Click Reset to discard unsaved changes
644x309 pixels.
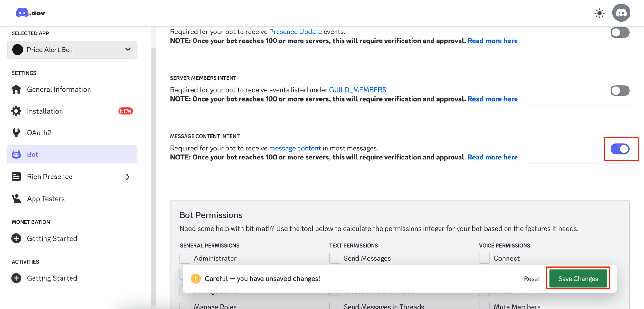pyautogui.click(x=532, y=278)
